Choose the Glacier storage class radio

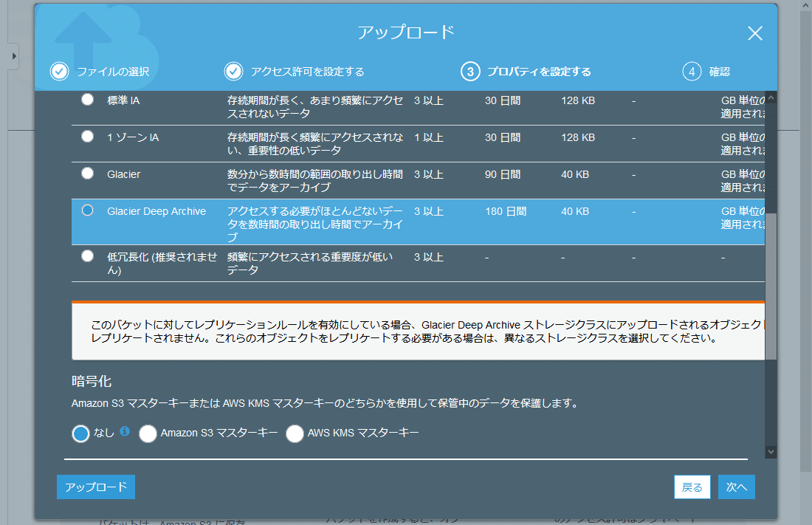(x=88, y=173)
